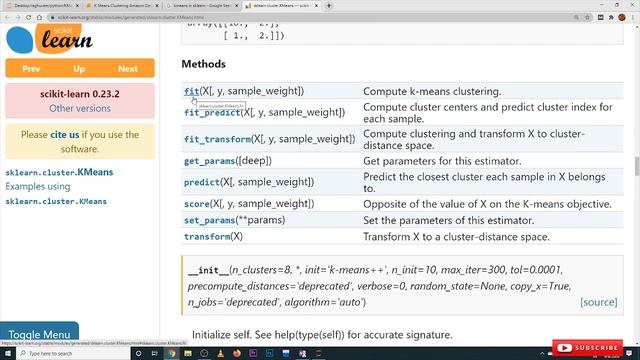Open Photoshop from the taskbar
The height and width of the screenshot is (360, 640).
coord(270,353)
